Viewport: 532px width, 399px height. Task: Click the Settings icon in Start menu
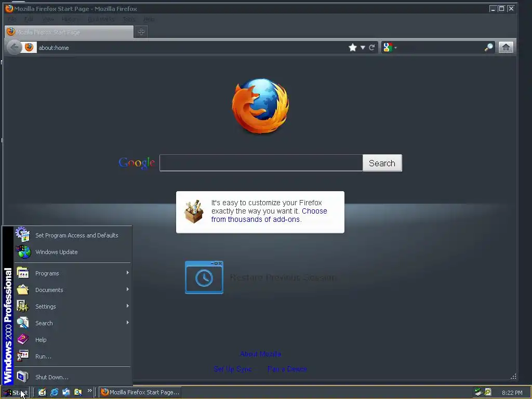click(x=23, y=306)
